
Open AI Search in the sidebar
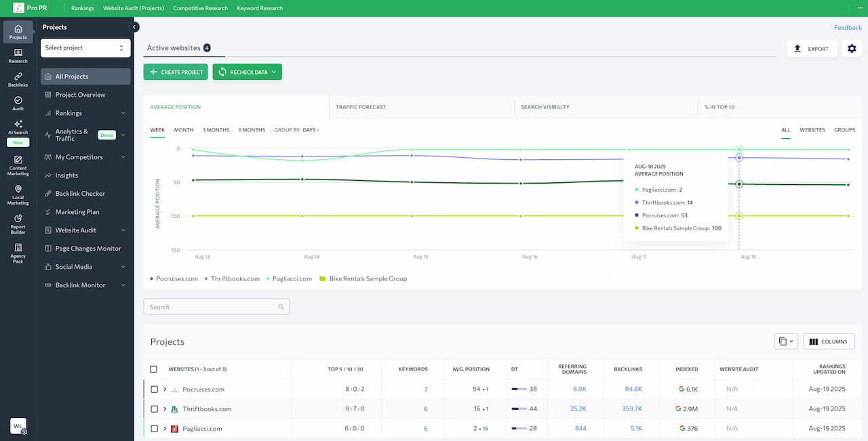click(x=18, y=127)
